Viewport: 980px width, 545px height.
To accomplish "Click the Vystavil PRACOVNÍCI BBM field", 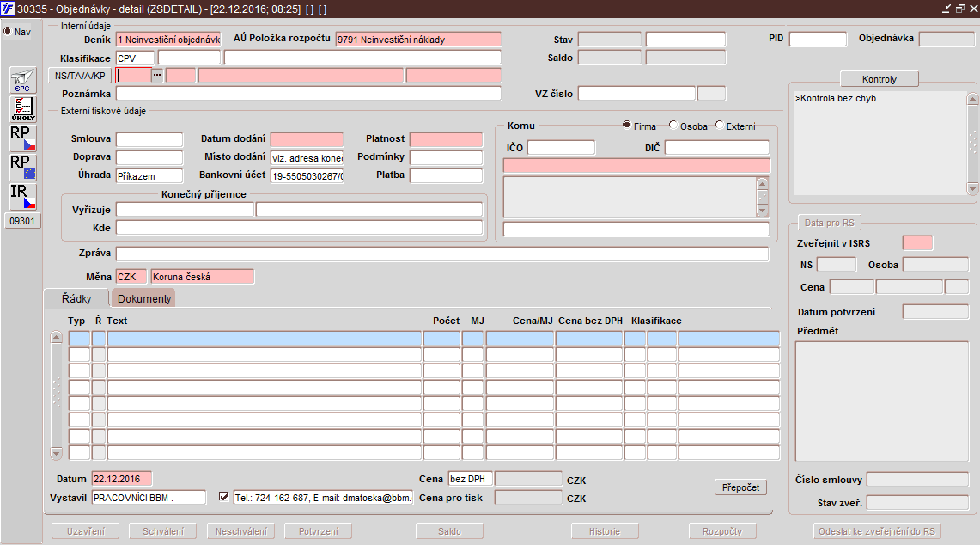I will [x=149, y=498].
